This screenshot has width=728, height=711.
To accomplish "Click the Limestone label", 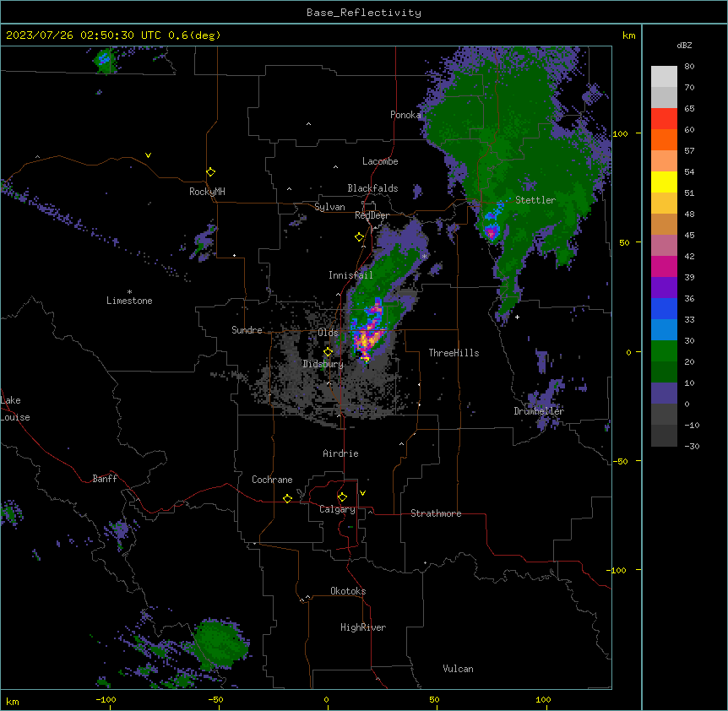I will click(x=129, y=301).
